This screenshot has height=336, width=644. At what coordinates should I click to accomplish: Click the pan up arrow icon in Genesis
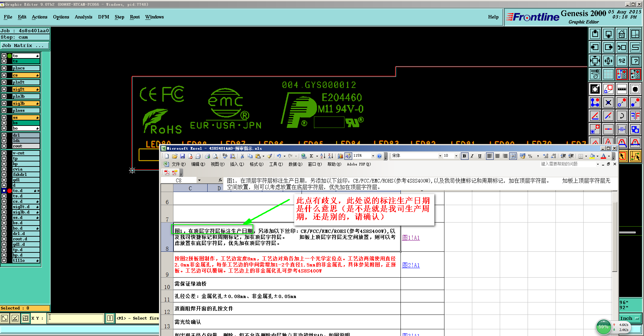[595, 34]
